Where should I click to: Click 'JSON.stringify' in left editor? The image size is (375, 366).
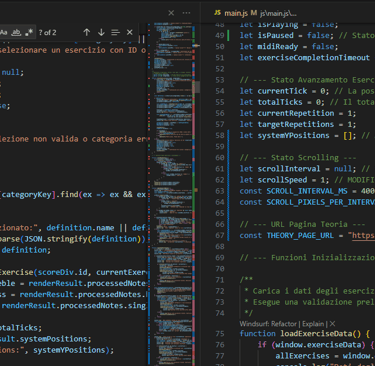56,239
